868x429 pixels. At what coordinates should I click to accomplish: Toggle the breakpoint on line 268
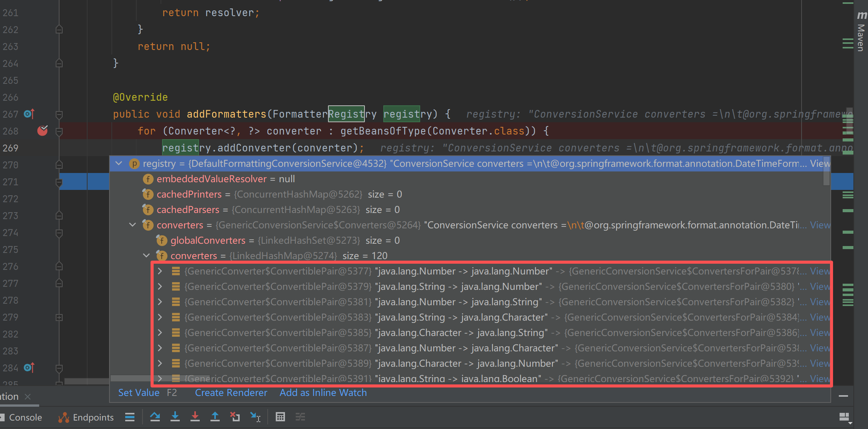pyautogui.click(x=43, y=131)
